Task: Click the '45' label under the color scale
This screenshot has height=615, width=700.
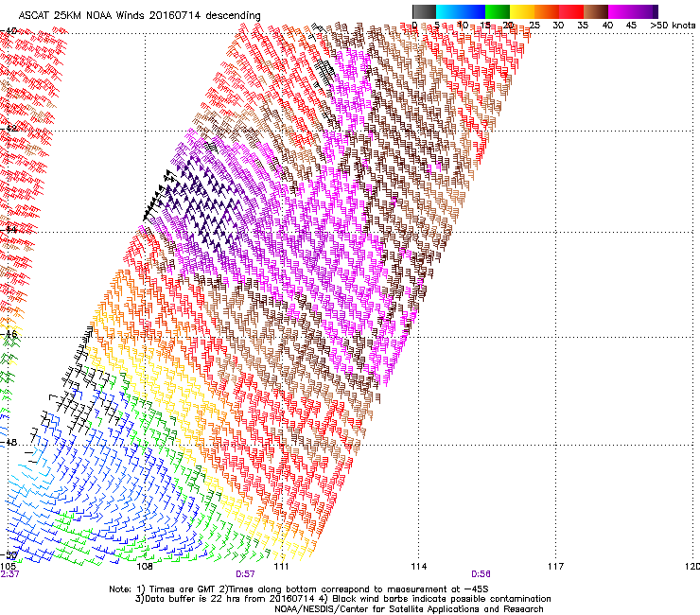Action: pyautogui.click(x=631, y=26)
